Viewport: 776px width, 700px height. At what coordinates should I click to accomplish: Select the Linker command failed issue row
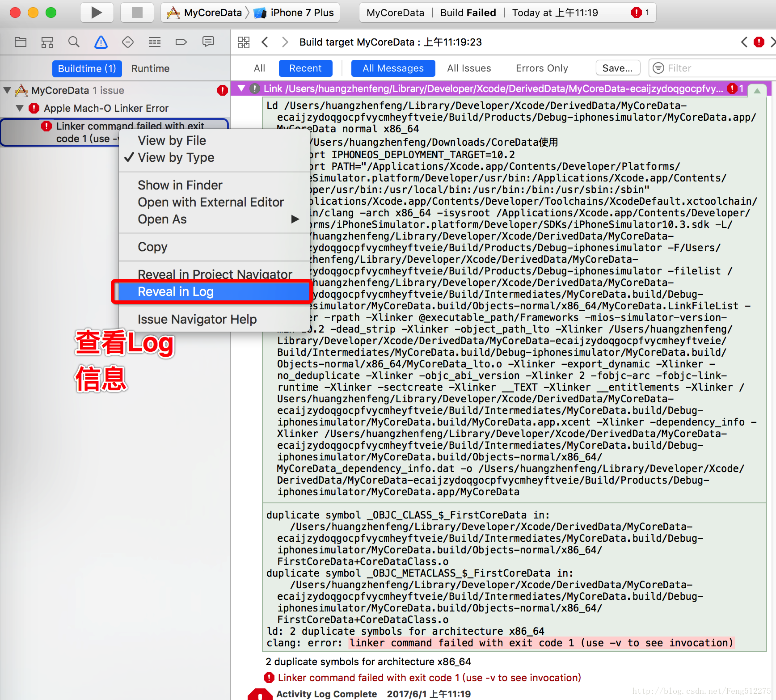(x=114, y=132)
